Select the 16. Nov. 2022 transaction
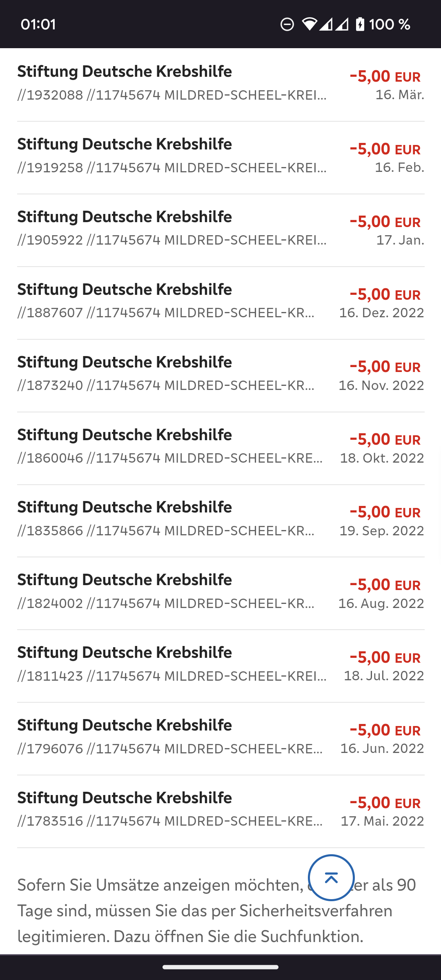Screen dimensions: 441x980 click(220, 374)
